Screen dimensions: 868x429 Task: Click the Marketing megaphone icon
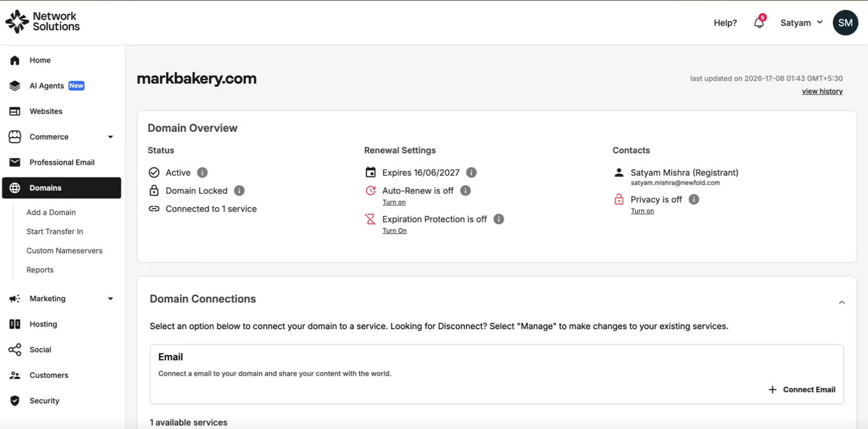pos(15,298)
